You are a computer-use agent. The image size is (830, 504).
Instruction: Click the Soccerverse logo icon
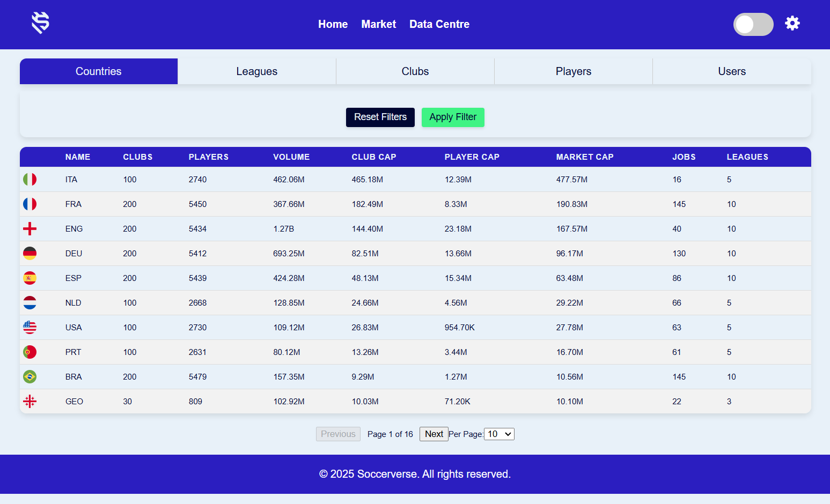click(40, 23)
